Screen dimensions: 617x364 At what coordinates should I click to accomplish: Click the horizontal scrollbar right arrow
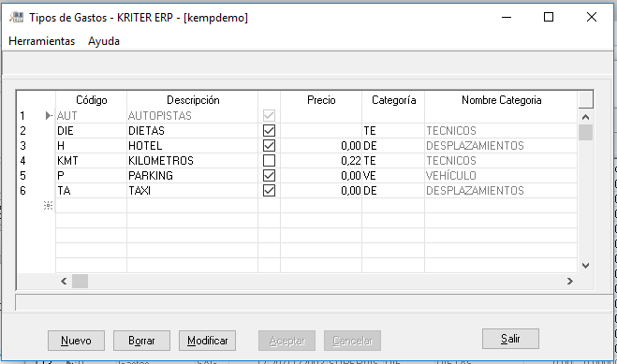click(570, 281)
